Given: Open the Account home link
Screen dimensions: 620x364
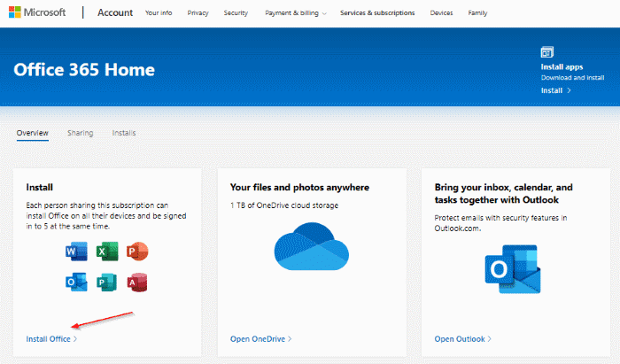Looking at the screenshot, I should [115, 12].
